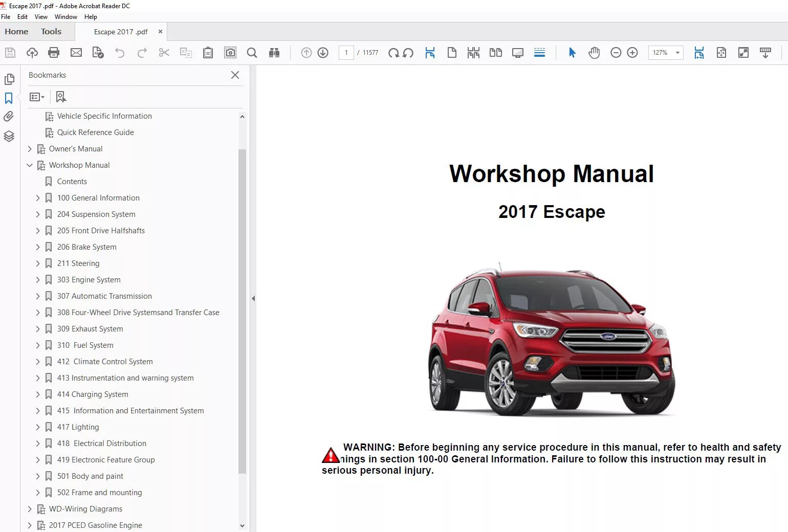Open the Layers panel icon
Viewport: 788px width, 532px height.
tap(9, 136)
